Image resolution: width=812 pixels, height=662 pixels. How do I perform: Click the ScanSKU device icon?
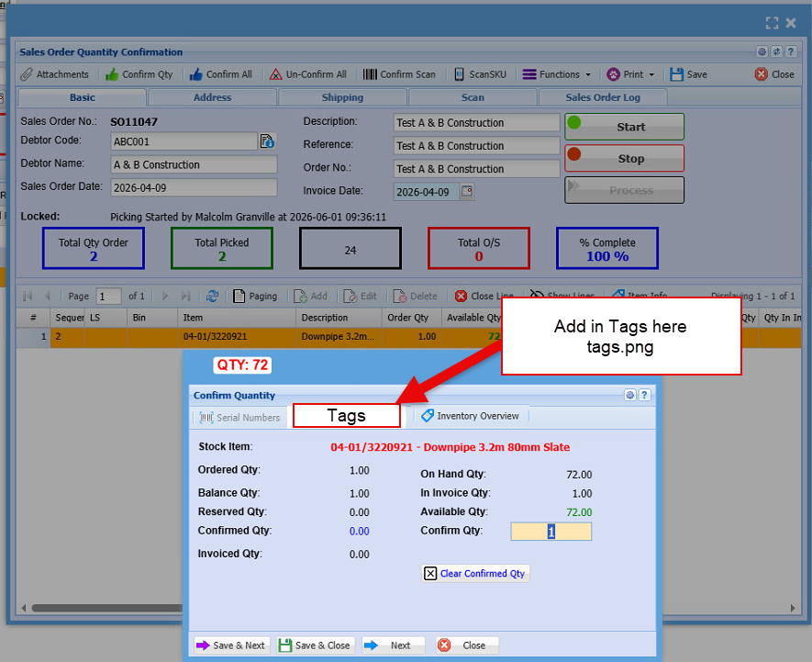460,74
